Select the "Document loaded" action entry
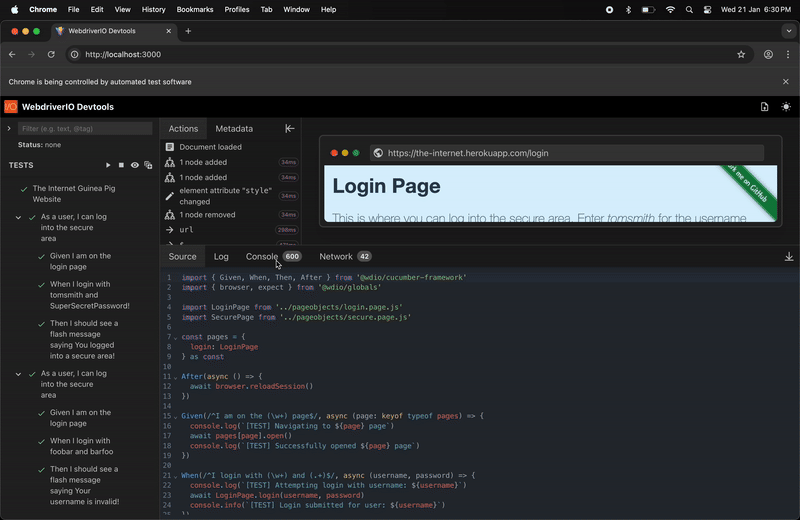The width and height of the screenshot is (800, 520). (210, 147)
